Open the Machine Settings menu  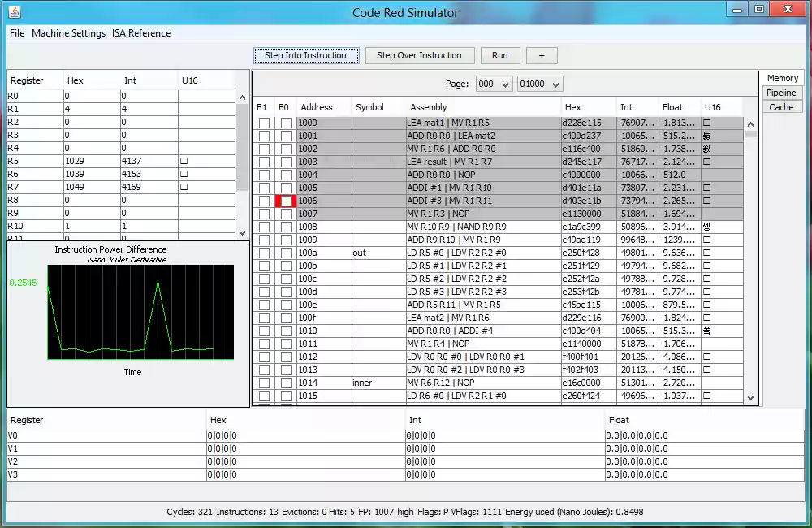tap(69, 33)
